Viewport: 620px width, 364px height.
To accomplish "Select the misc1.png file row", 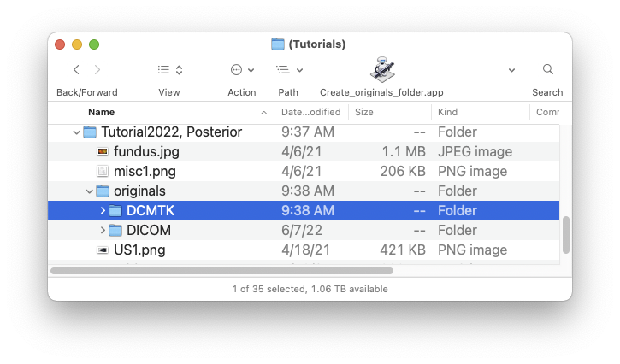I will pos(304,171).
